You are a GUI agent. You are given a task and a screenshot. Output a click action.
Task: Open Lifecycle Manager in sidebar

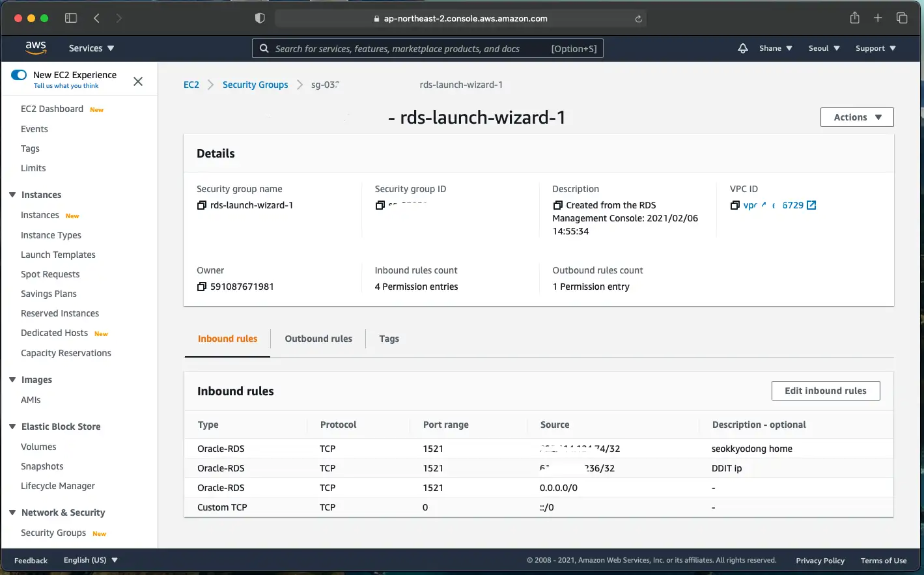pos(58,486)
